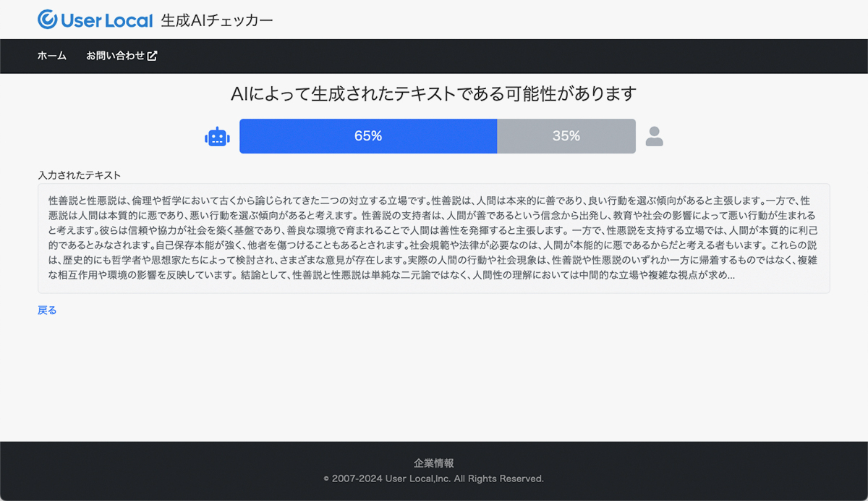Go back using the 戻る link
Screen dimensions: 868x501
(x=47, y=310)
